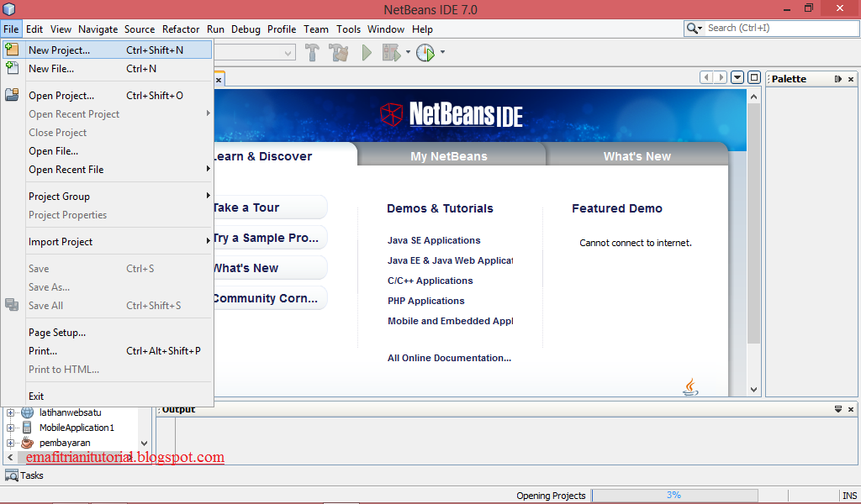Click the Profile Main Project clock icon

pyautogui.click(x=425, y=52)
